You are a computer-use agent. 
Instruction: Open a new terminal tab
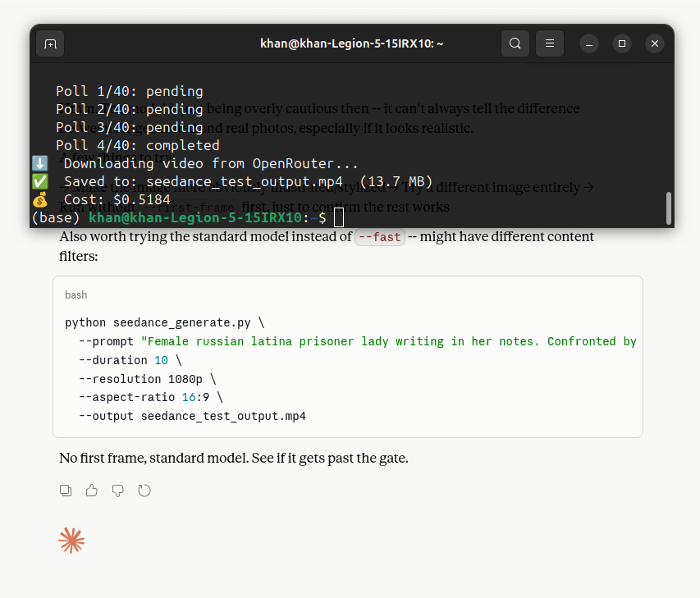click(x=50, y=43)
